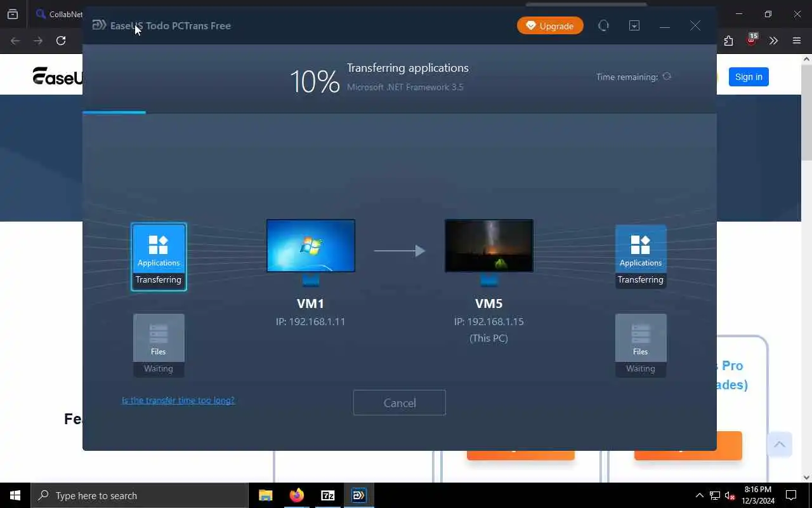This screenshot has height=508, width=812.
Task: Click the network tray icon
Action: pyautogui.click(x=715, y=495)
